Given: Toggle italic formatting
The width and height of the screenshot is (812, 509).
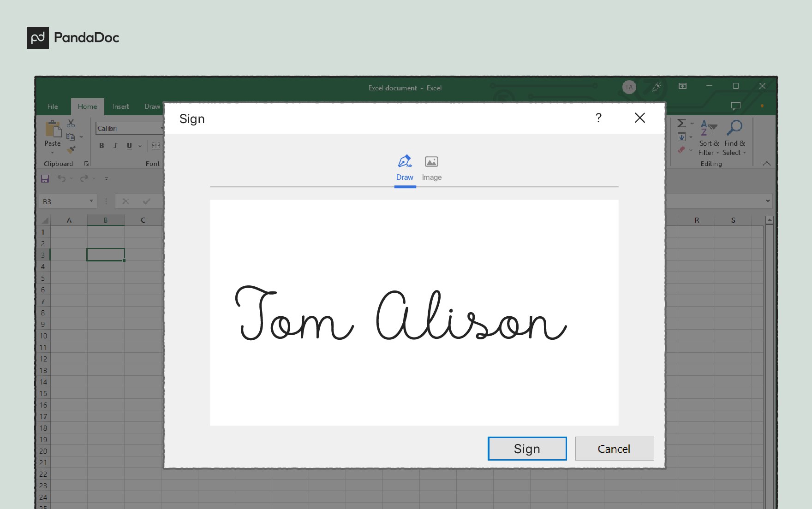Looking at the screenshot, I should tap(115, 145).
